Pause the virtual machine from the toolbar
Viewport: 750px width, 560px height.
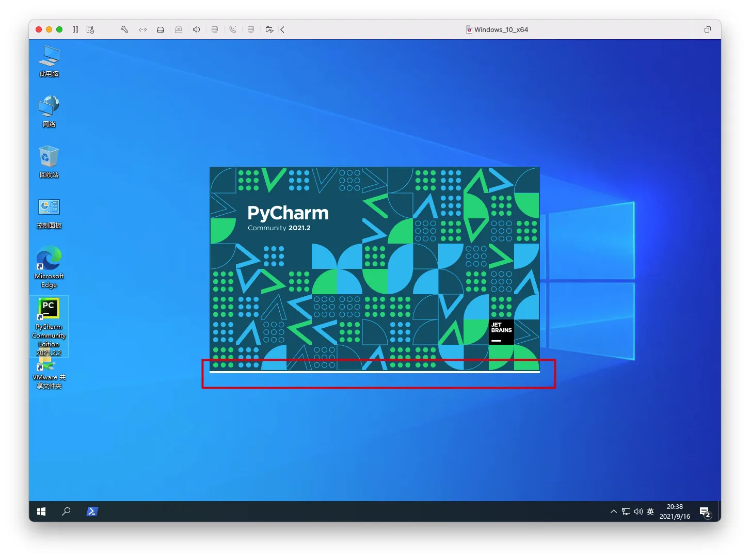point(75,29)
